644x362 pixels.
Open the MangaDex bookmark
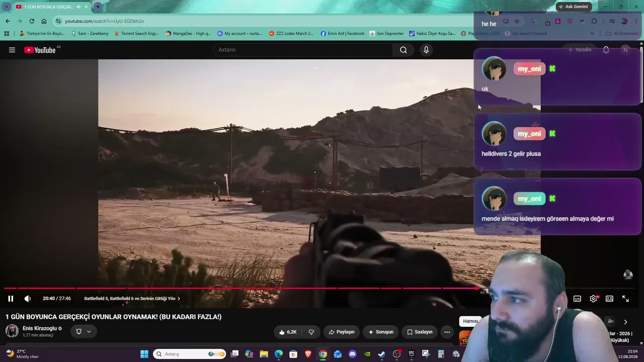tap(188, 34)
